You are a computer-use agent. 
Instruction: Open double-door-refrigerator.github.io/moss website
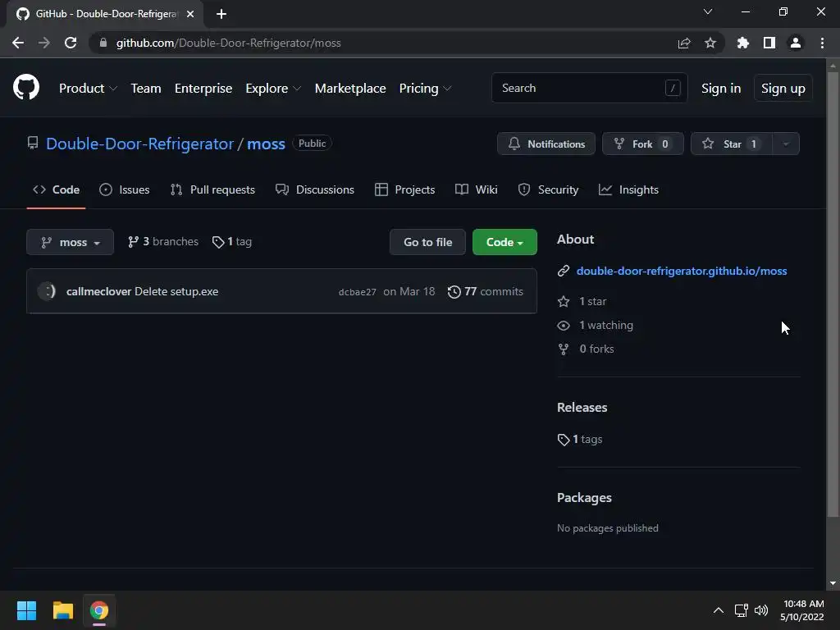(682, 271)
